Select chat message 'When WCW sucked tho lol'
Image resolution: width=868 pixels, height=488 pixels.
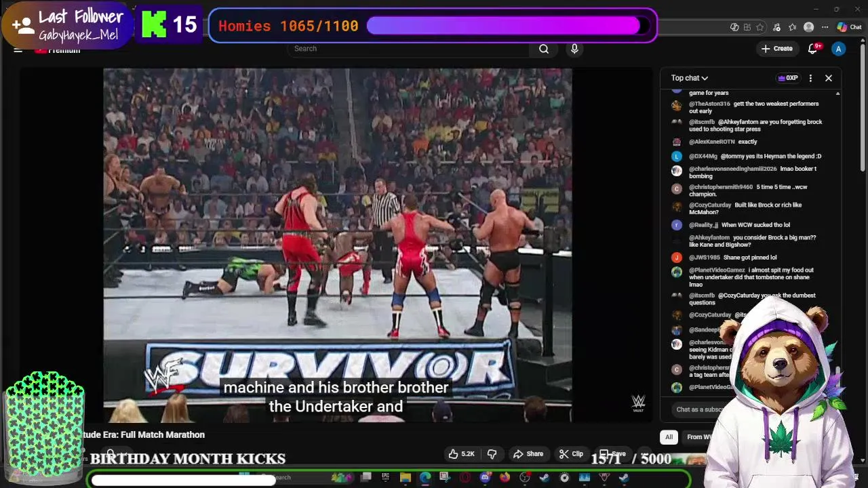(x=755, y=225)
